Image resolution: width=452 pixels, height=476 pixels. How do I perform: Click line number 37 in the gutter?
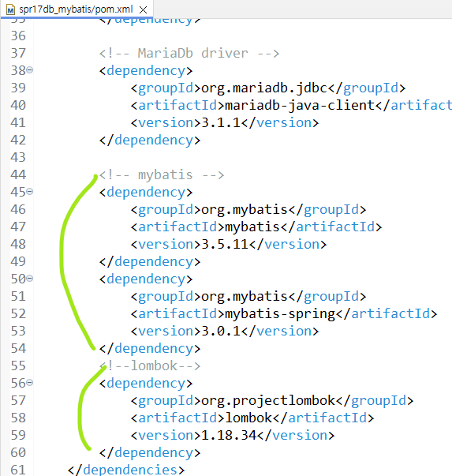point(18,53)
